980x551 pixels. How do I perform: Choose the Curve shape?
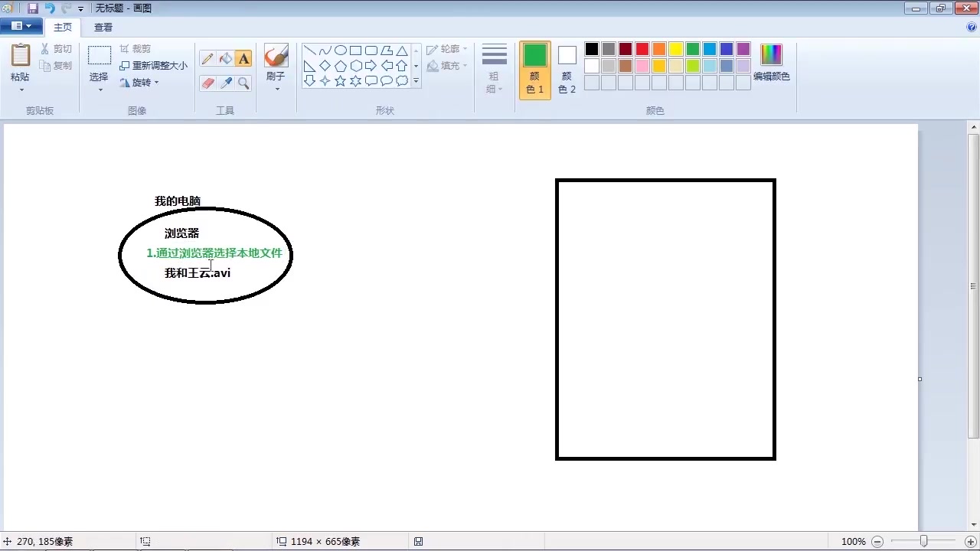tap(325, 51)
